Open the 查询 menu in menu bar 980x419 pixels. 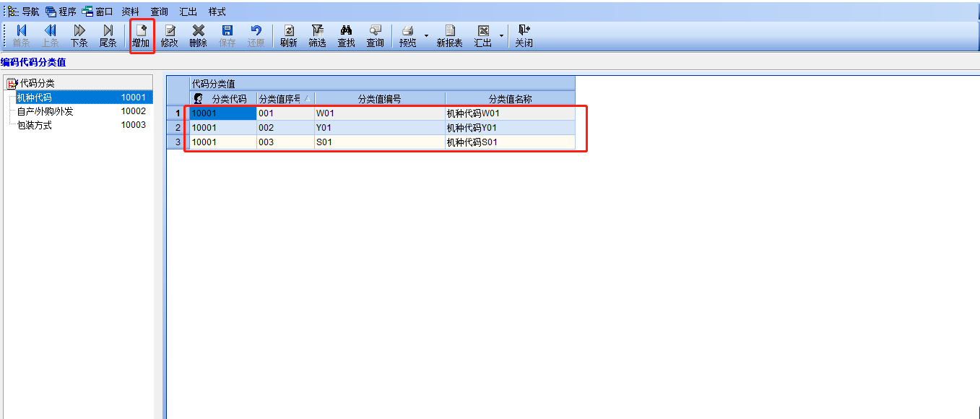coord(160,12)
